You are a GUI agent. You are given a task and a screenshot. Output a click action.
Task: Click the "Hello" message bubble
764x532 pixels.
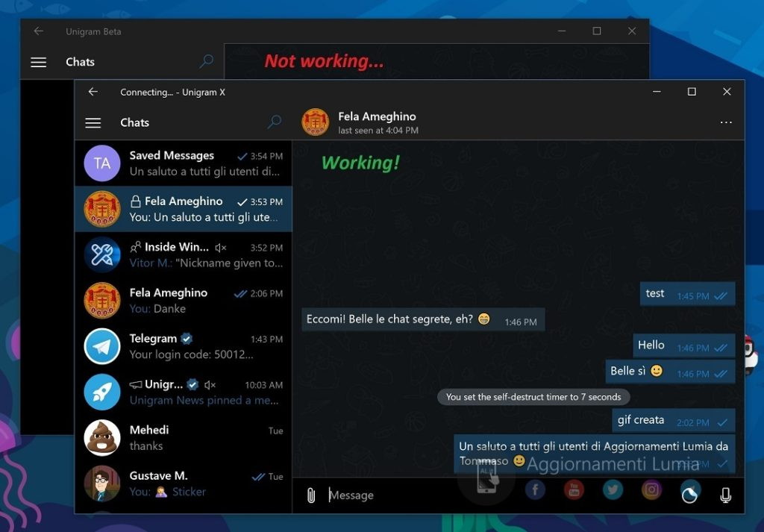tap(684, 346)
